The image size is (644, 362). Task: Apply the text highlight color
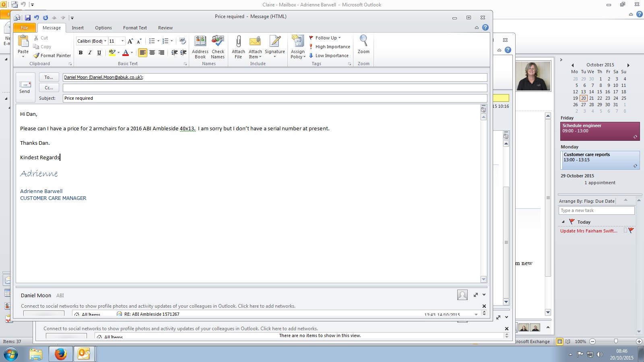[112, 53]
